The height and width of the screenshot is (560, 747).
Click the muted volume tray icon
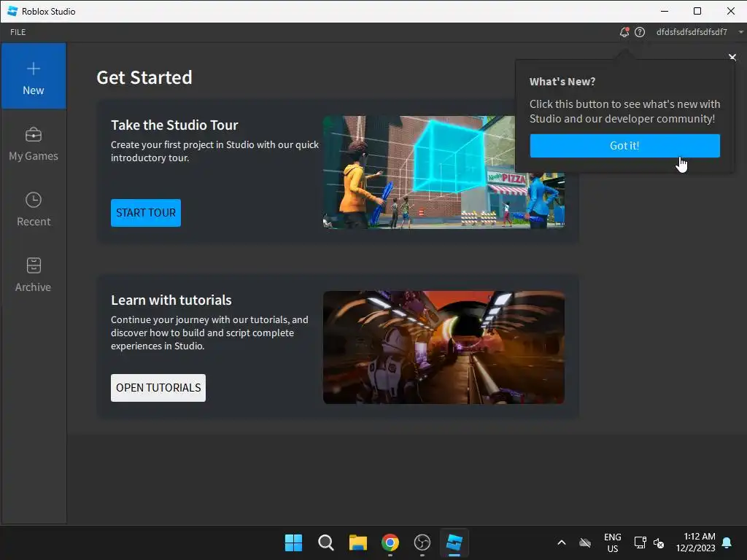[659, 542]
